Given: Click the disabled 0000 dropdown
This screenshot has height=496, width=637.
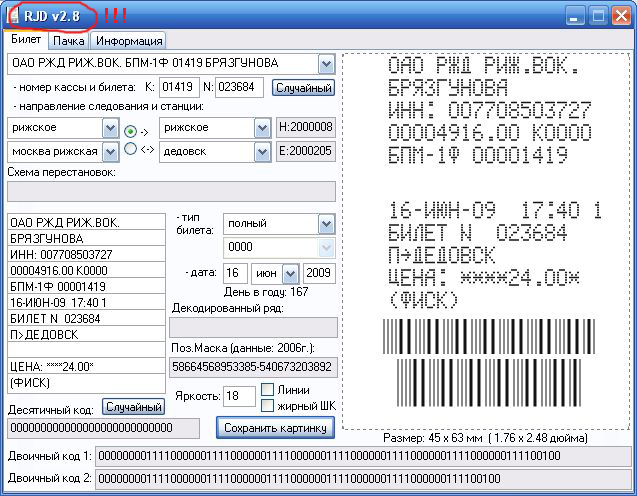Looking at the screenshot, I should click(x=280, y=247).
